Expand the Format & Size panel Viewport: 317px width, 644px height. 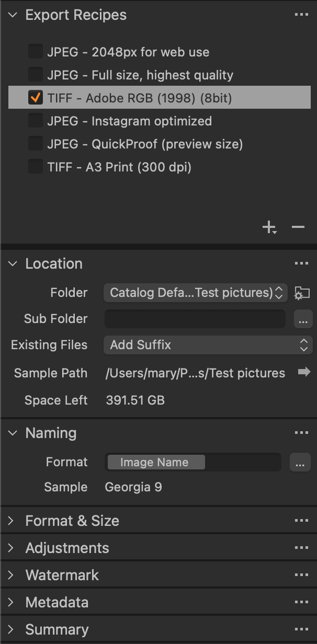12,521
